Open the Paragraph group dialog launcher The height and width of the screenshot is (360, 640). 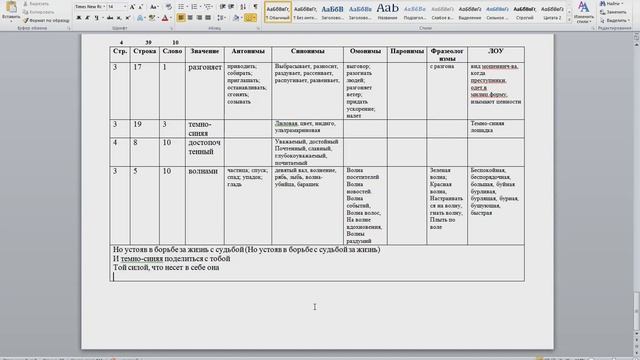click(x=258, y=28)
